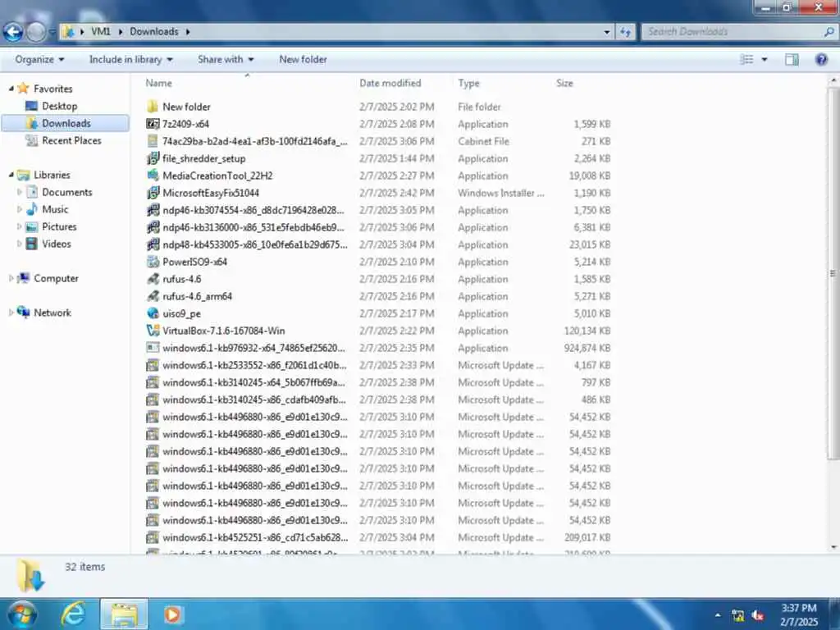
Task: Select Desktop under Favorites
Action: (59, 106)
